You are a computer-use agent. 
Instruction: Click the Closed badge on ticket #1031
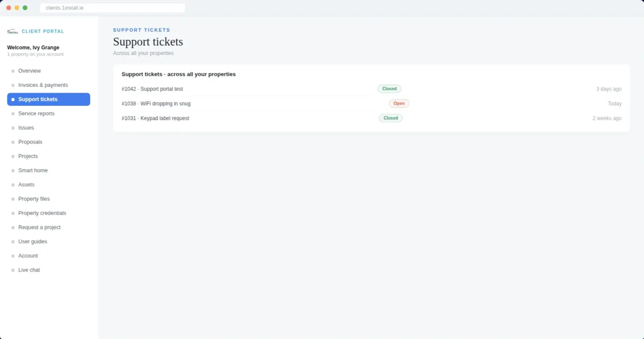[x=390, y=118]
